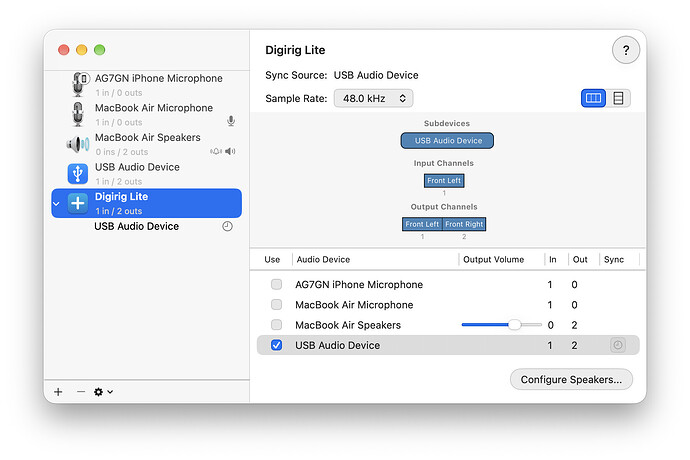
Task: Select the USB Audio Device sub-item under Digirig Lite
Action: (x=136, y=226)
